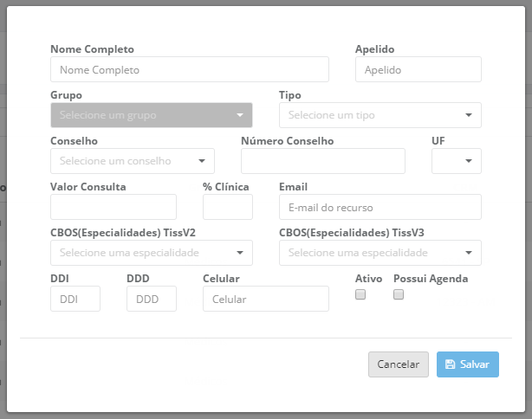
Task: Open the Grupo dropdown
Action: tap(152, 115)
